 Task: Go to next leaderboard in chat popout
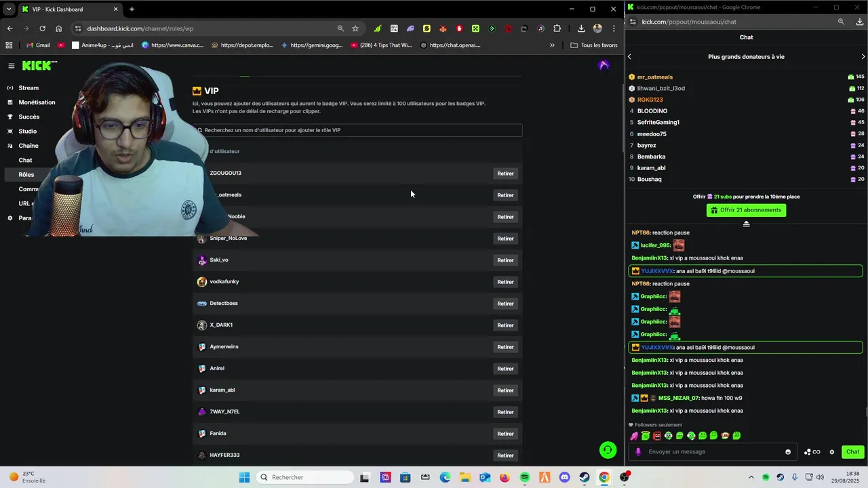tap(863, 56)
